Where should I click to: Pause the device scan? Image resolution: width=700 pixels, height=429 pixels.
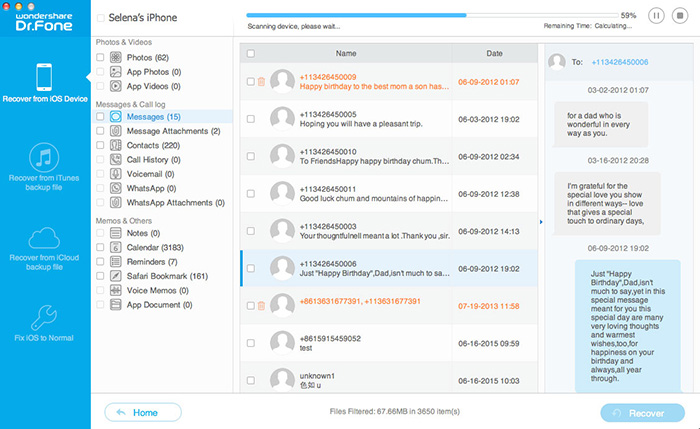(656, 16)
